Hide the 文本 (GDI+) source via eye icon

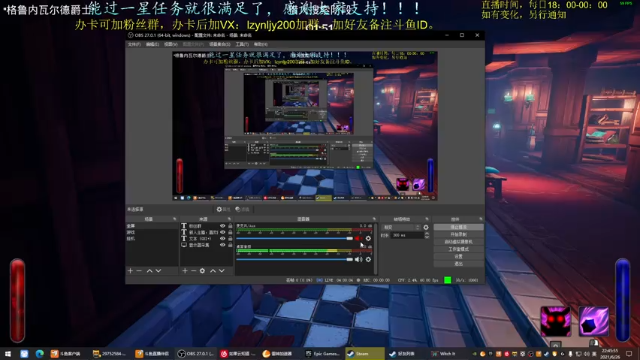pyautogui.click(x=222, y=238)
